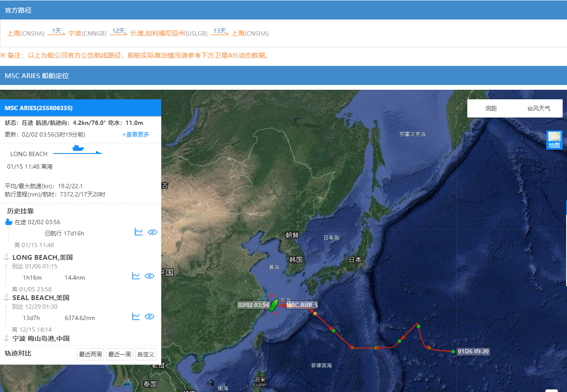
Task: Click the 1天 transit arrow
Action: (x=56, y=32)
